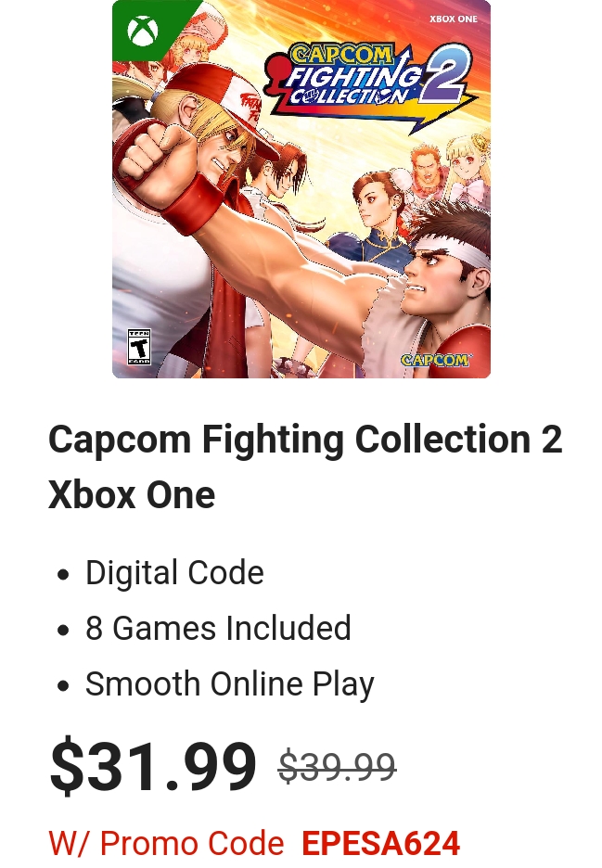Click the EPESA624 promo code
This screenshot has width=602, height=868.
[x=381, y=843]
